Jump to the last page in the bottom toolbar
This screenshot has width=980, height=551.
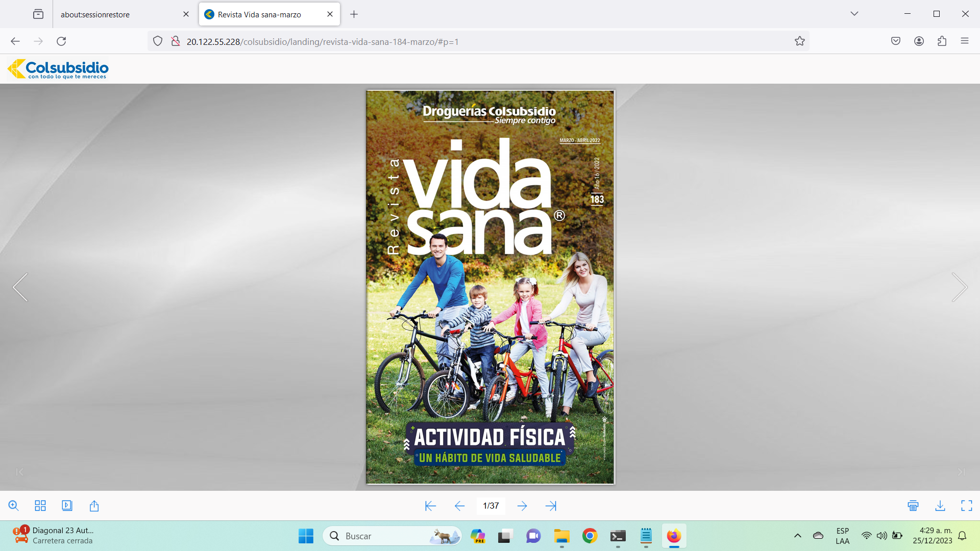(x=551, y=506)
